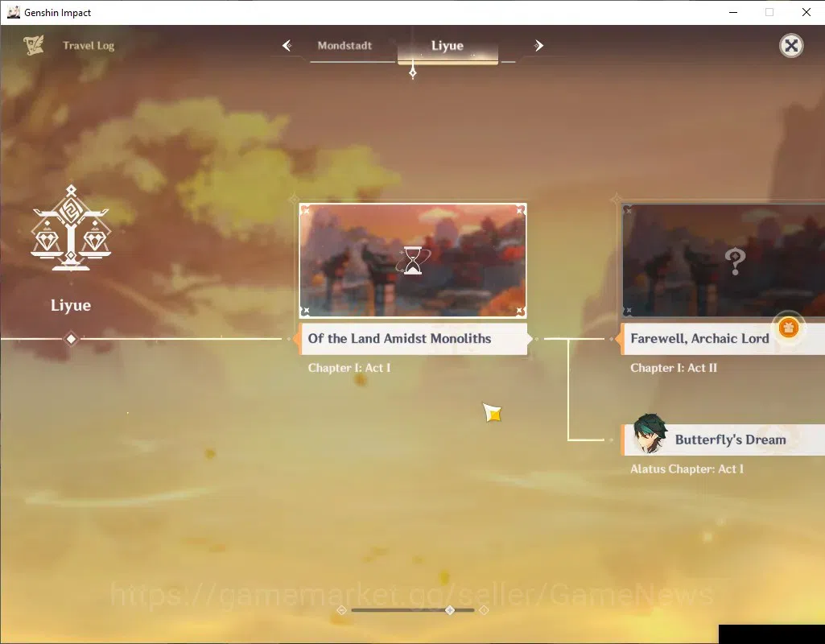Open Of the Land Amidst Monoliths thumbnail
The height and width of the screenshot is (644, 825).
pos(413,261)
